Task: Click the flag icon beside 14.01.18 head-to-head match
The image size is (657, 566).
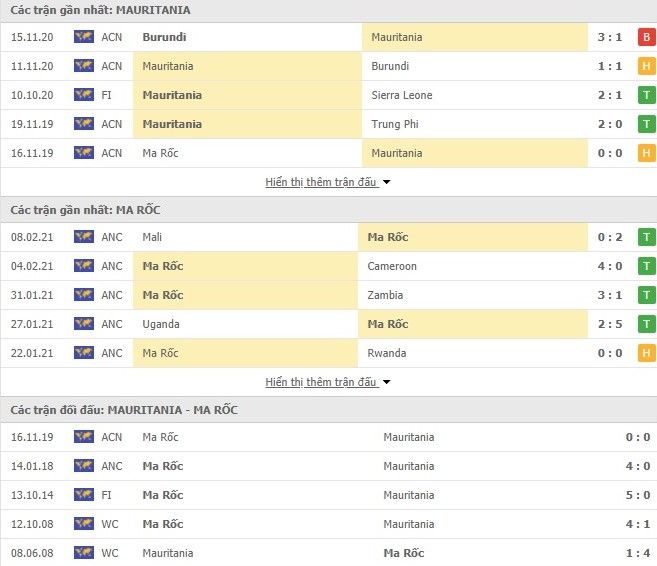Action: (83, 466)
